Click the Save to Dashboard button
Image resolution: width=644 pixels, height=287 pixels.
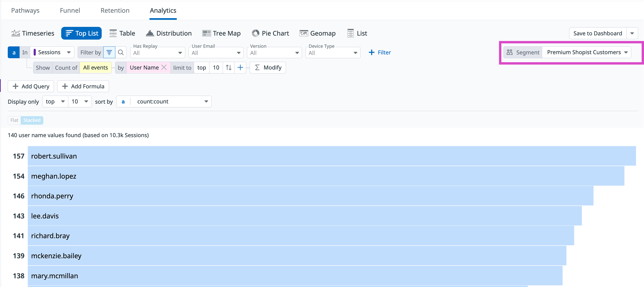coord(597,33)
